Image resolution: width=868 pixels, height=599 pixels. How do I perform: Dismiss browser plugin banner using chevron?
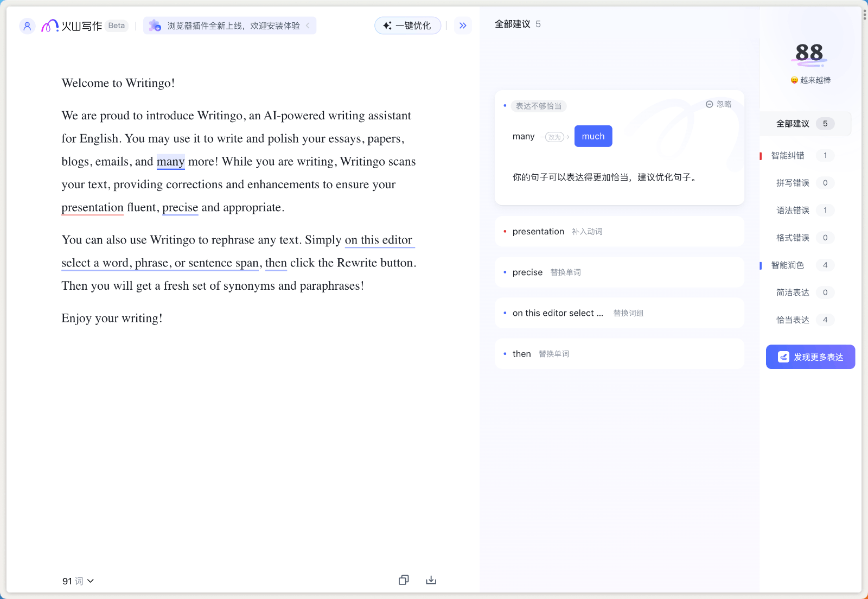tap(308, 26)
